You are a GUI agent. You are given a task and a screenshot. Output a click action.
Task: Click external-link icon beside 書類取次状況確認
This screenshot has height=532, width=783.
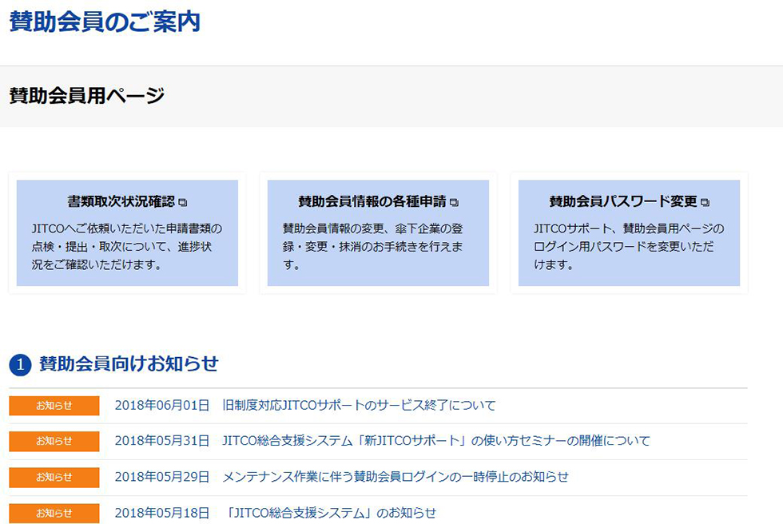[x=183, y=203]
